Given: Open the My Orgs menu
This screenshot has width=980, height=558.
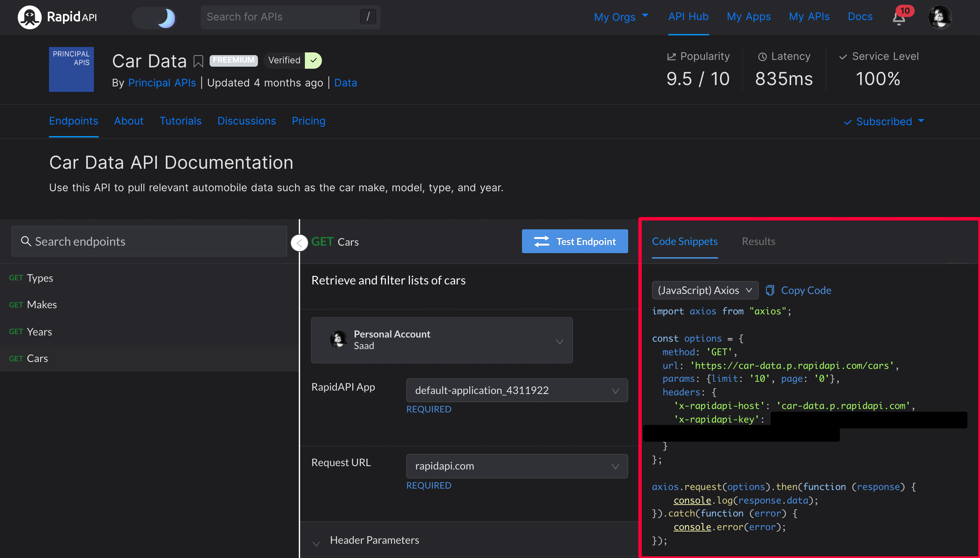Looking at the screenshot, I should (x=621, y=17).
